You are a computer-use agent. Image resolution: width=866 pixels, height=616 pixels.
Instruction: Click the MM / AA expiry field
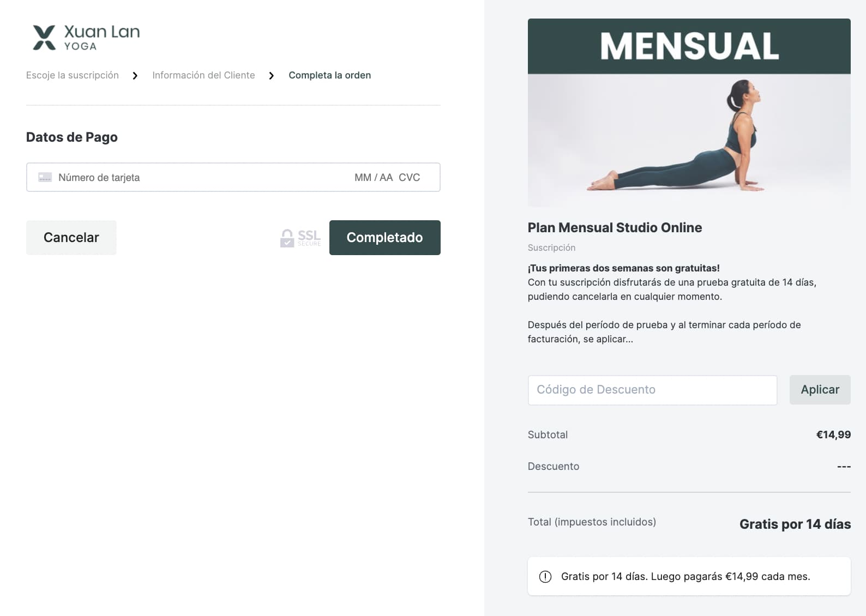[x=374, y=177]
